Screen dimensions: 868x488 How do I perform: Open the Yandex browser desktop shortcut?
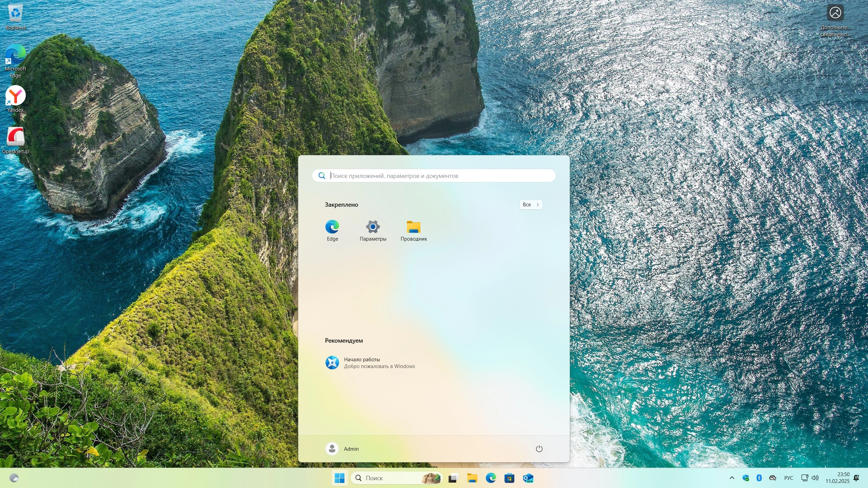[x=15, y=96]
